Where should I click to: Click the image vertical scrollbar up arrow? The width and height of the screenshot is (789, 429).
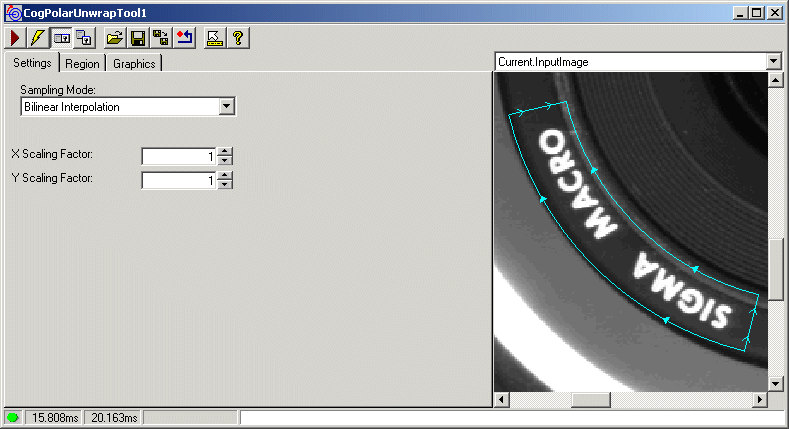[775, 80]
